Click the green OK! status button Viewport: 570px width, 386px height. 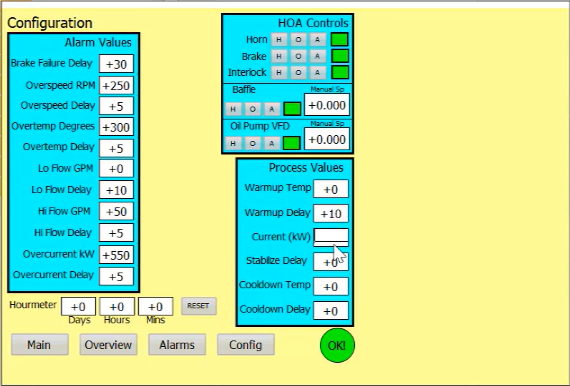(337, 345)
